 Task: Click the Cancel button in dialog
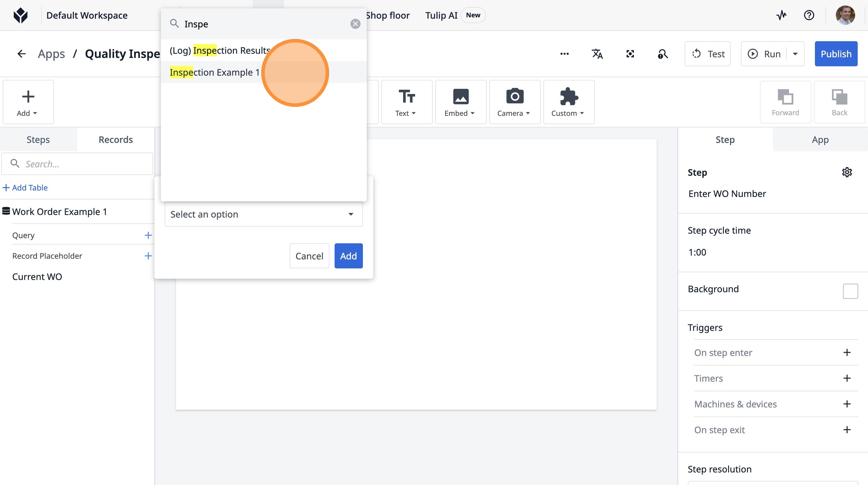pos(309,256)
